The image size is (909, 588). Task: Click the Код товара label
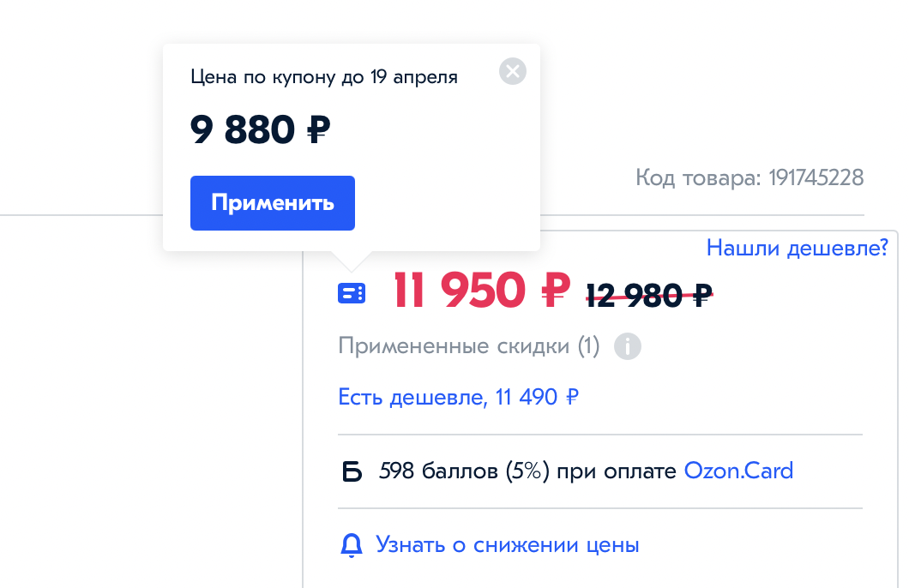698,178
